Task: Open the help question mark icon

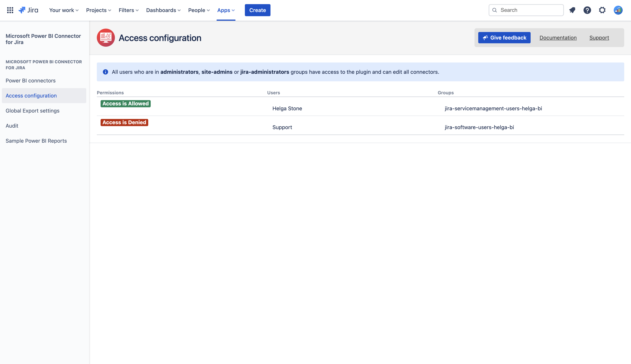Action: pos(587,10)
